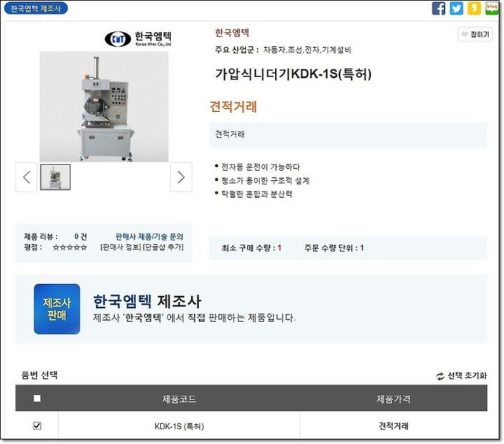The height and width of the screenshot is (444, 504).
Task: Show the next product image
Action: 181,177
